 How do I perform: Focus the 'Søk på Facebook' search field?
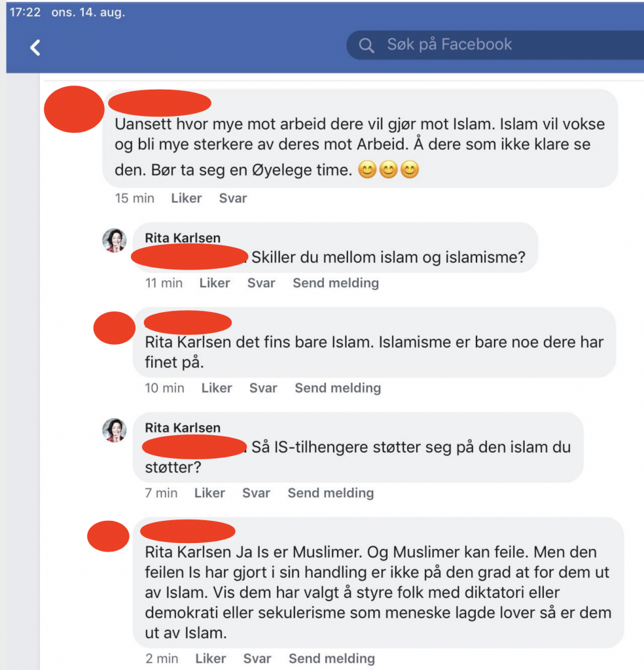(x=495, y=45)
